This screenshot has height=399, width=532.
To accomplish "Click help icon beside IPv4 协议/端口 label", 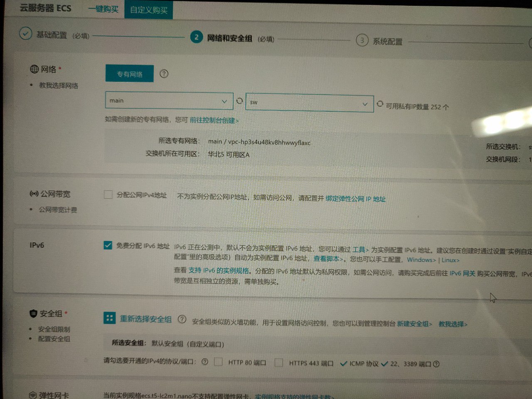I will [204, 362].
